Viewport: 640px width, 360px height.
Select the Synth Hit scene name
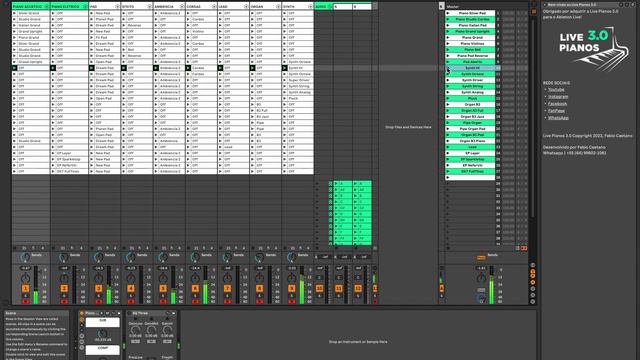473,68
